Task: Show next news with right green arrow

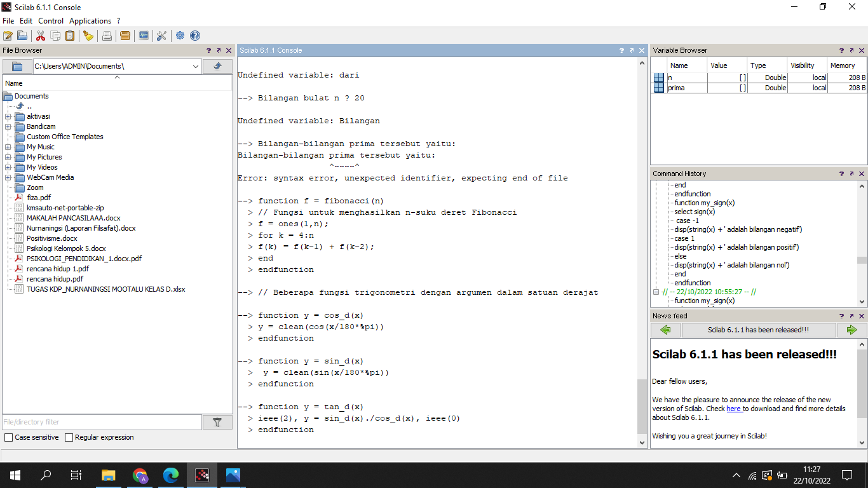Action: tap(852, 330)
